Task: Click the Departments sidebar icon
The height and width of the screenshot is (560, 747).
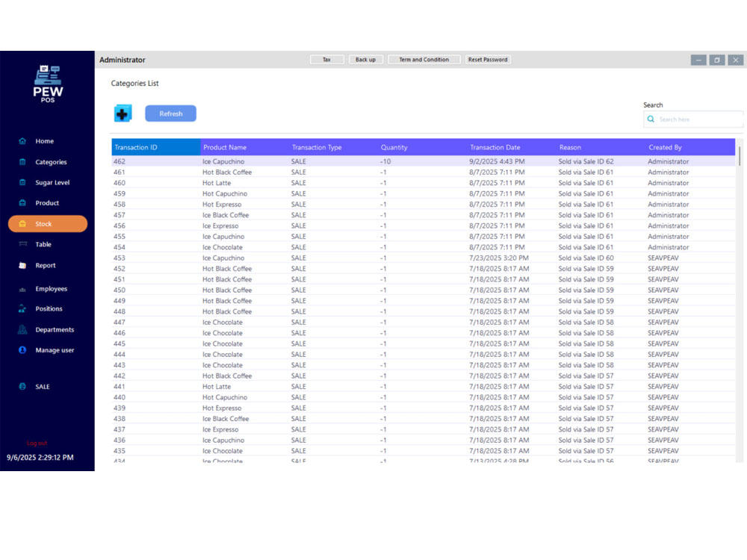Action: 22,329
